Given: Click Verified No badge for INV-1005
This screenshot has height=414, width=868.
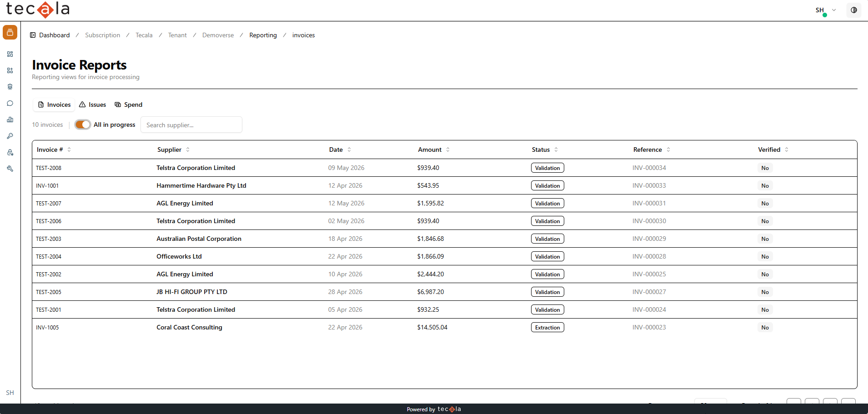Looking at the screenshot, I should (x=765, y=327).
